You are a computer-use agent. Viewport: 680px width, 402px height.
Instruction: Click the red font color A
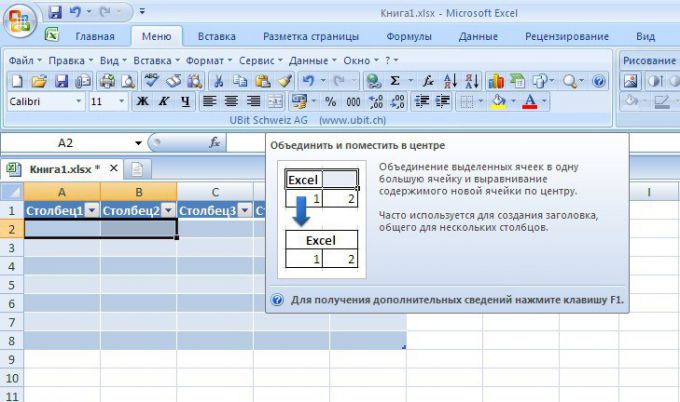(530, 102)
